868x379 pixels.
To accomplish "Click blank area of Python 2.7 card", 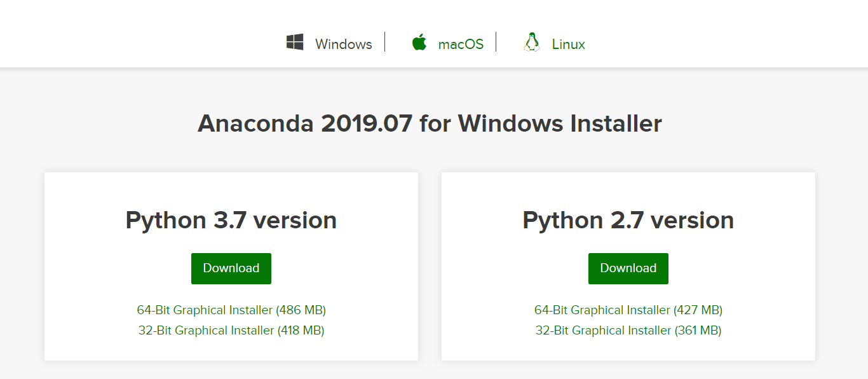I will point(763,267).
